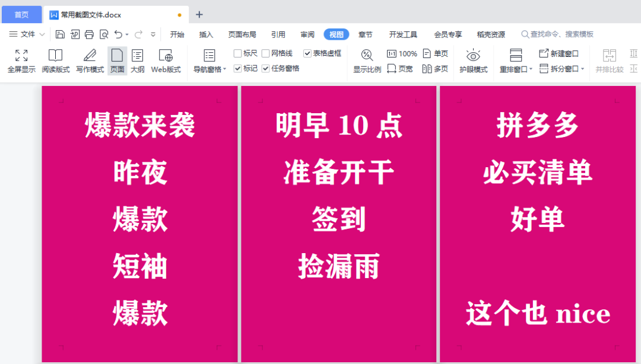Switch to Outline view (大纲)

[137, 61]
